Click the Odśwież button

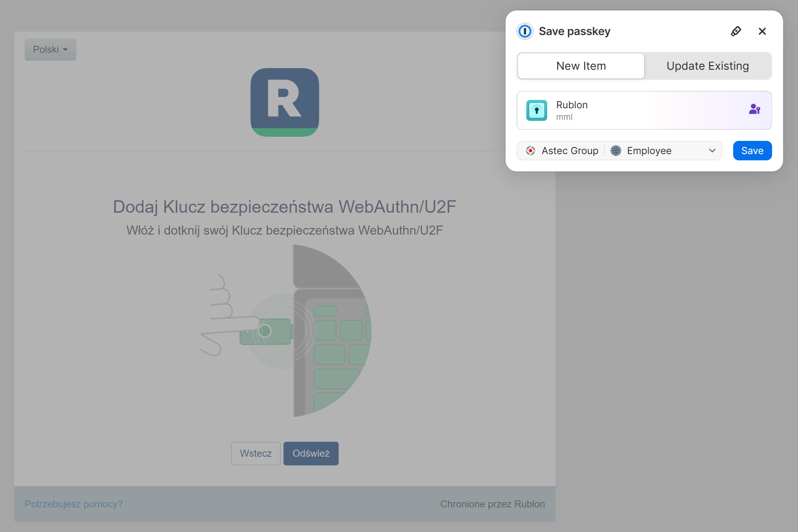point(311,453)
